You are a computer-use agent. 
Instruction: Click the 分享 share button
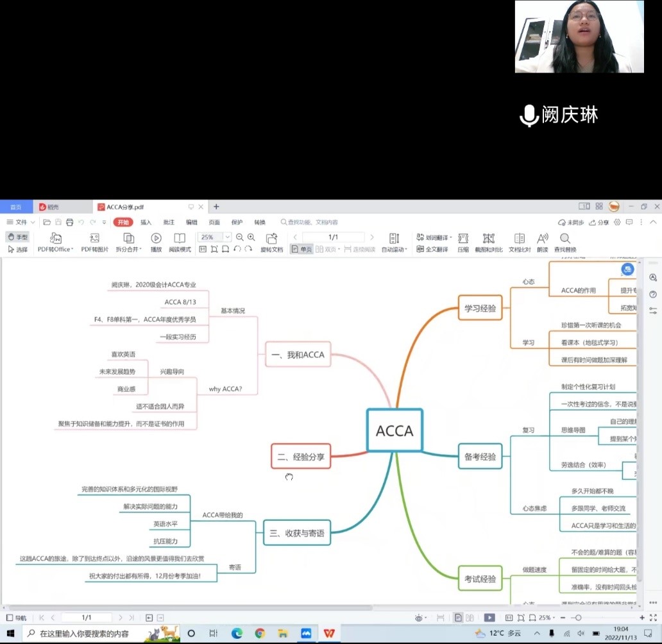click(598, 222)
